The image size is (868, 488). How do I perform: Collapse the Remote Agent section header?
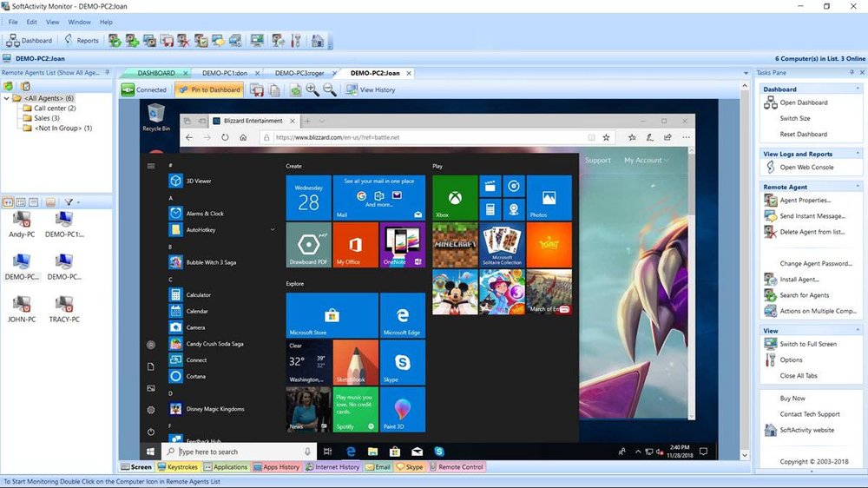[x=858, y=187]
